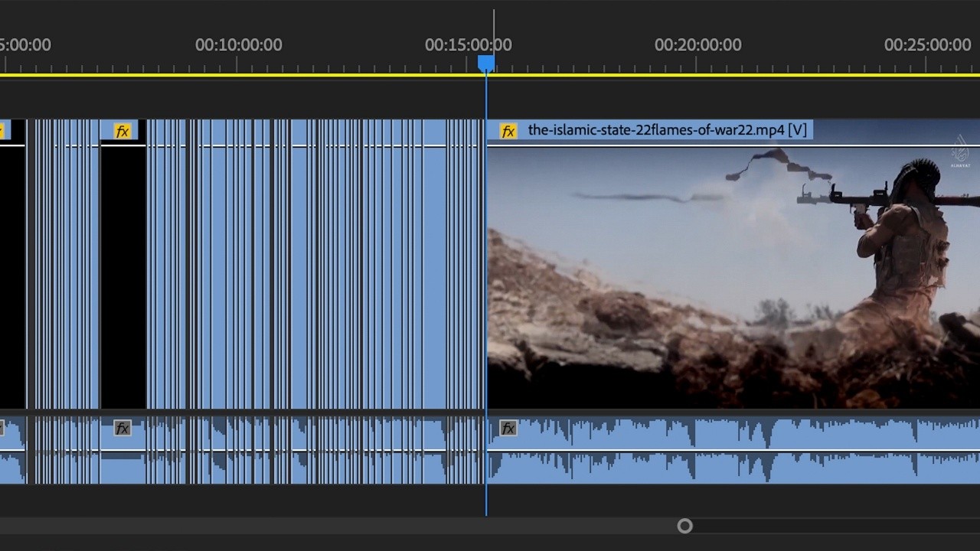Click the opacity line on the long video clip
The height and width of the screenshot is (551, 980).
point(733,145)
